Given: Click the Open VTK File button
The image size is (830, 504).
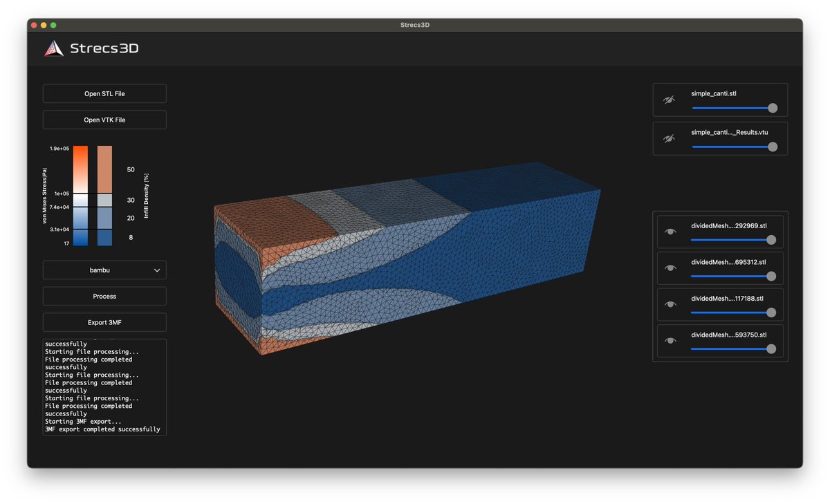Looking at the screenshot, I should (104, 120).
